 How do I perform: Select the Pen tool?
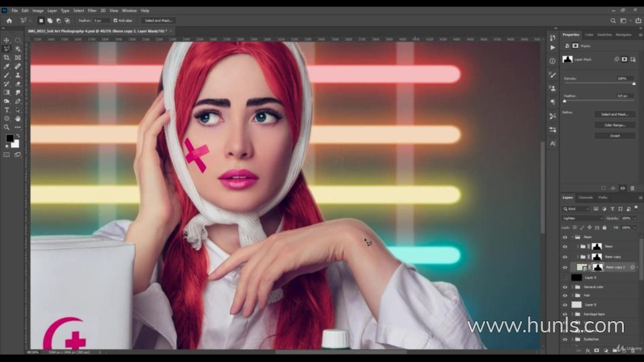(17, 101)
